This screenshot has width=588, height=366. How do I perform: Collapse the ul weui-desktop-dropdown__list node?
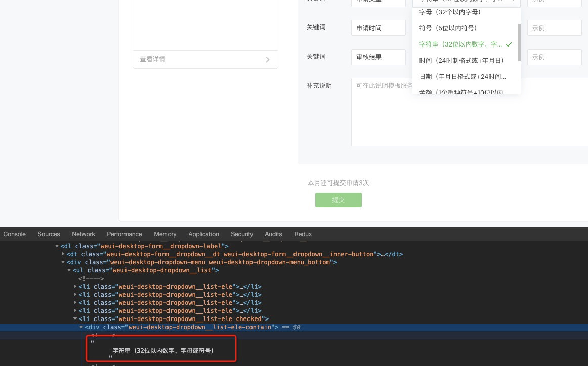point(69,270)
